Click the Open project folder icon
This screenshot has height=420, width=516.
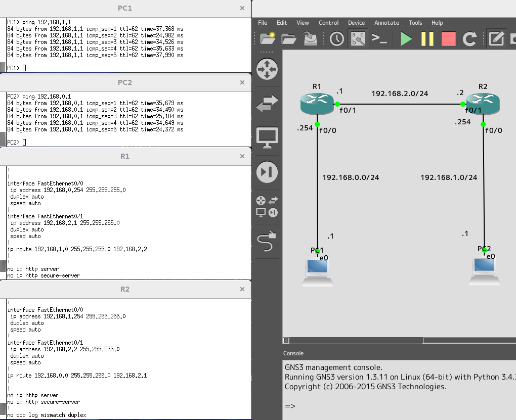[288, 39]
